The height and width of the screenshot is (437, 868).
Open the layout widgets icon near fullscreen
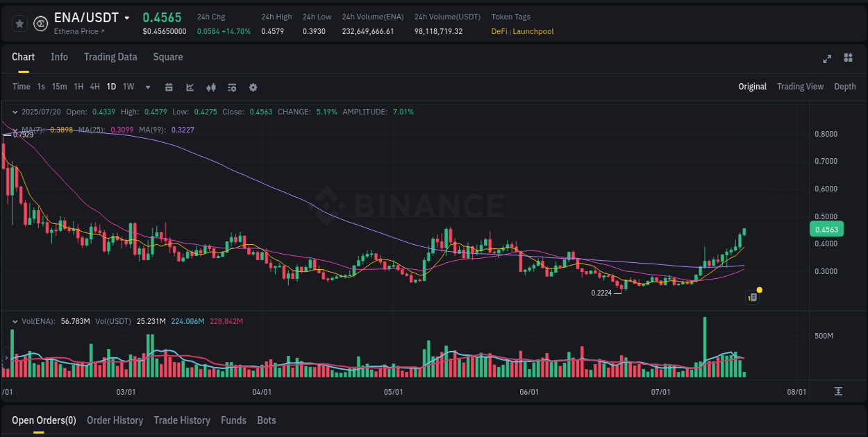(x=847, y=59)
